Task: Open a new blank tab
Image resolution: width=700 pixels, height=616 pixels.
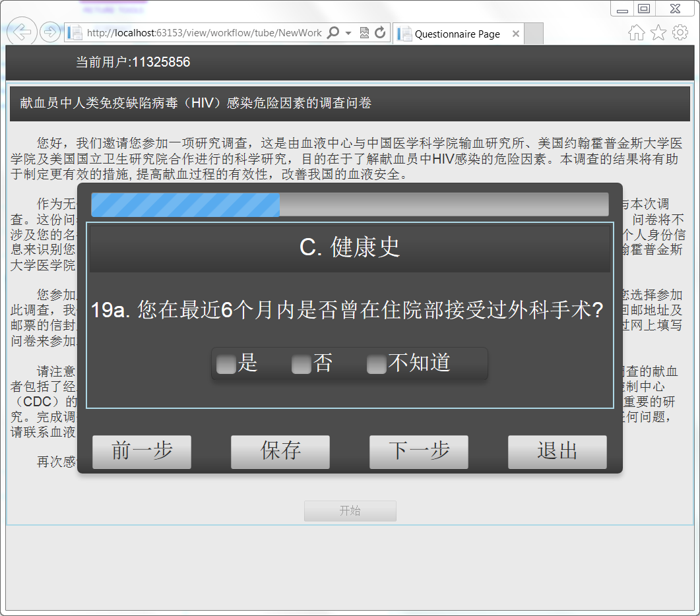Action: tap(534, 34)
